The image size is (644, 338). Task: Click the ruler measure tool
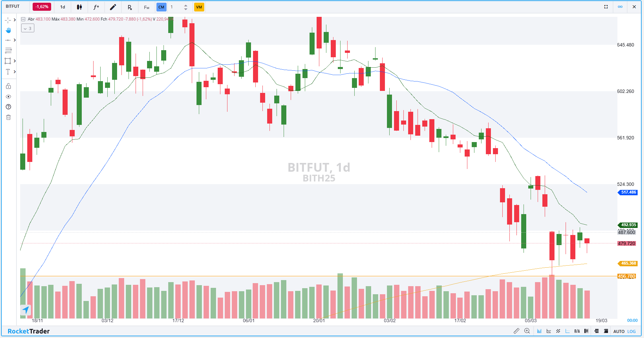tap(516, 331)
